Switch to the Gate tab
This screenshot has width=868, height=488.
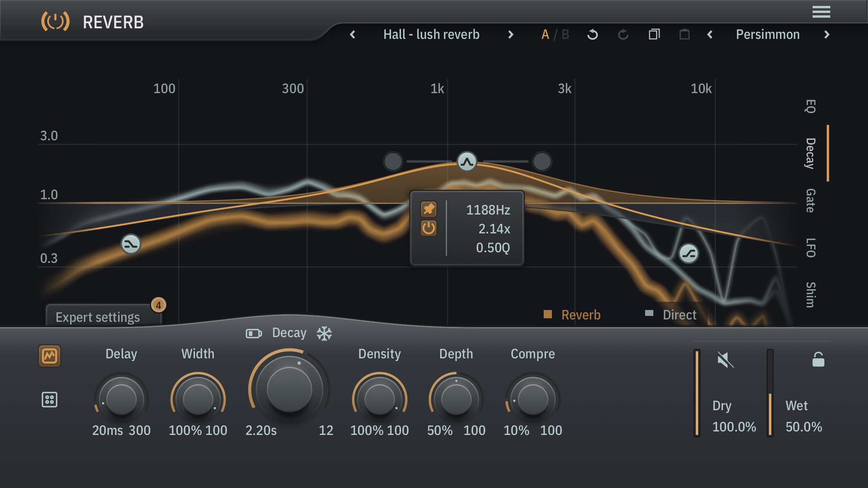click(x=810, y=200)
